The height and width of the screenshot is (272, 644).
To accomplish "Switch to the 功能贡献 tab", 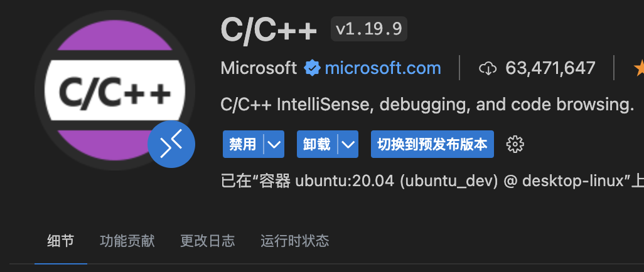I will [x=127, y=241].
